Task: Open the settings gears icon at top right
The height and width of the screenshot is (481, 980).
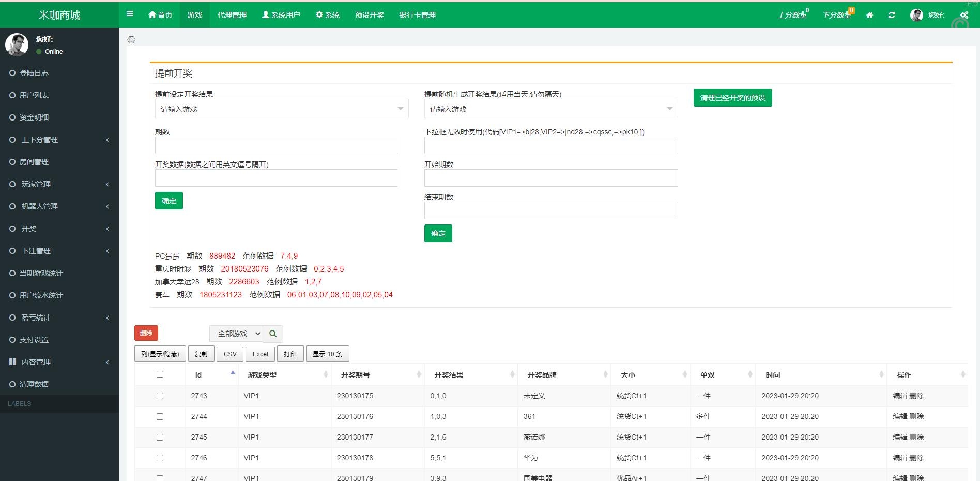Action: pos(964,15)
